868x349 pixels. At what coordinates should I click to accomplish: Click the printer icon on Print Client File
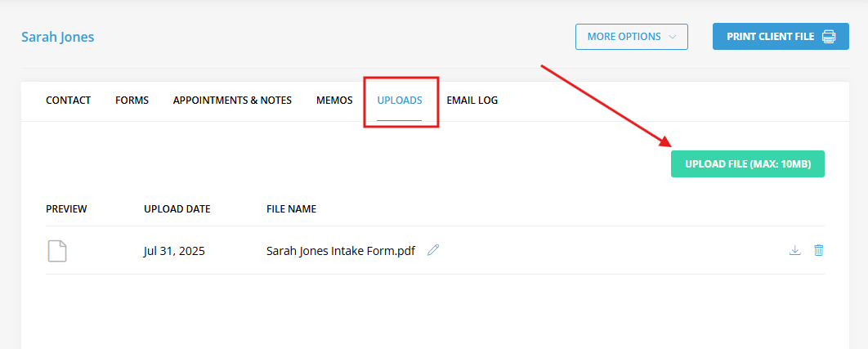[x=829, y=37]
